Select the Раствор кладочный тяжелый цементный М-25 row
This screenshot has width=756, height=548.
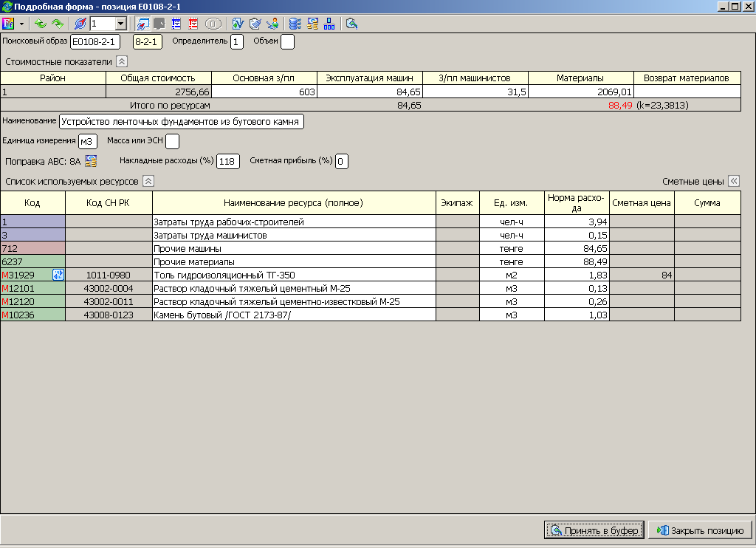point(371,289)
